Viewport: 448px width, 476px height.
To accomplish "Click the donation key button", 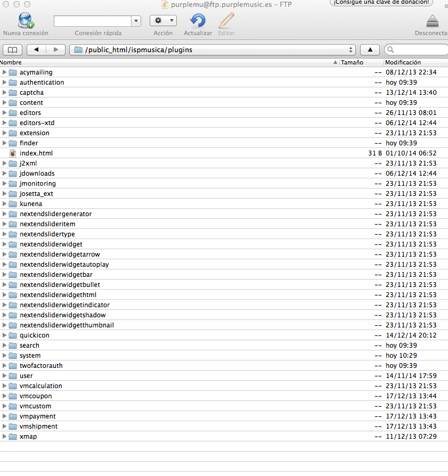I will point(381,3).
